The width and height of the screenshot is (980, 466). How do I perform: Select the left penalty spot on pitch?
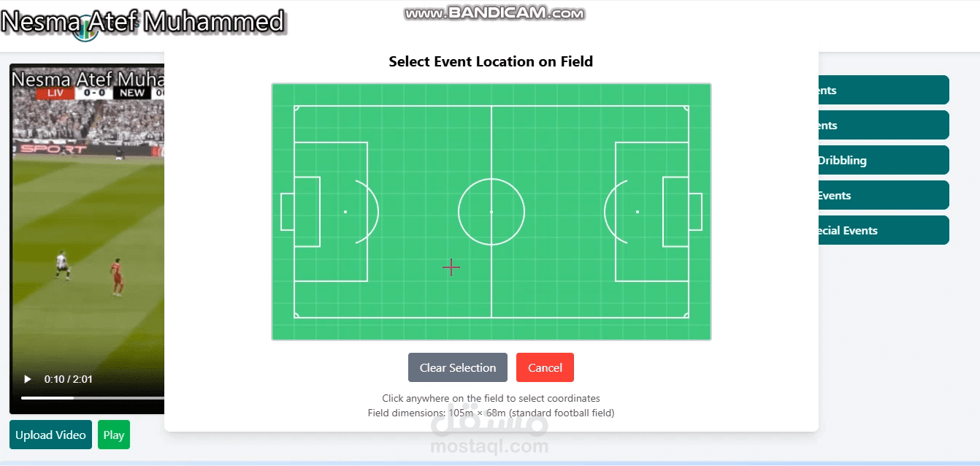click(345, 212)
